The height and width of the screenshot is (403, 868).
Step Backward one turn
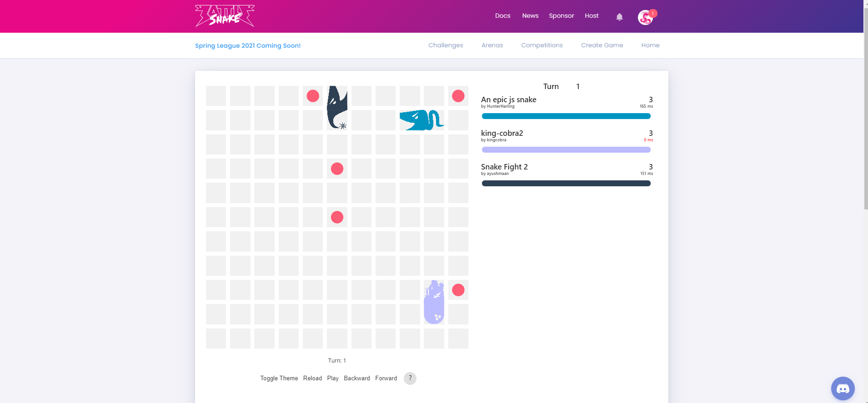tap(357, 378)
